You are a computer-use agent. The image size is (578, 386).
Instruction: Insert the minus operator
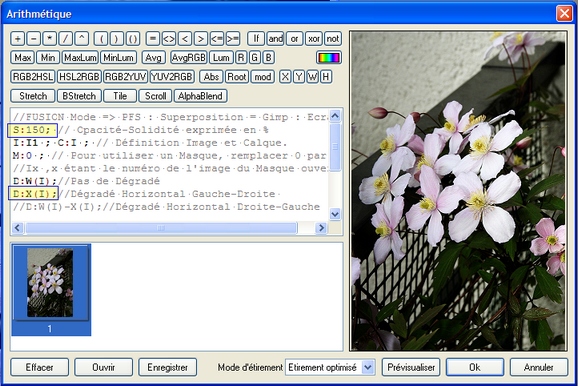point(34,39)
